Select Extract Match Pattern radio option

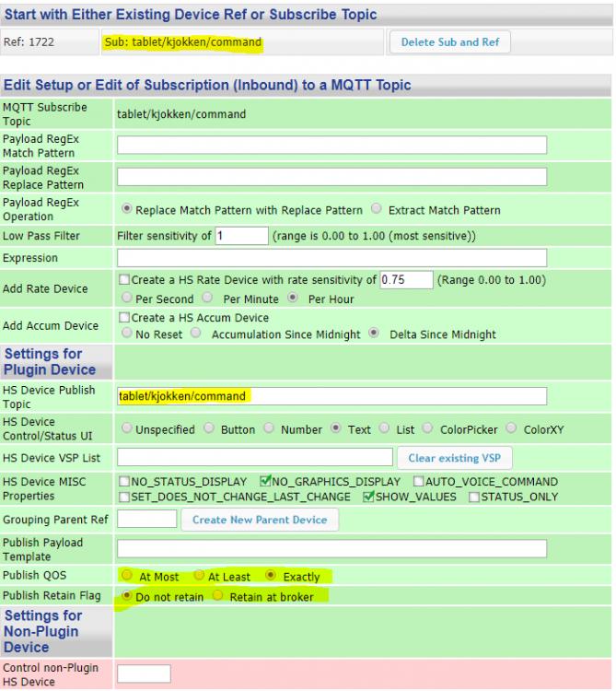[377, 209]
